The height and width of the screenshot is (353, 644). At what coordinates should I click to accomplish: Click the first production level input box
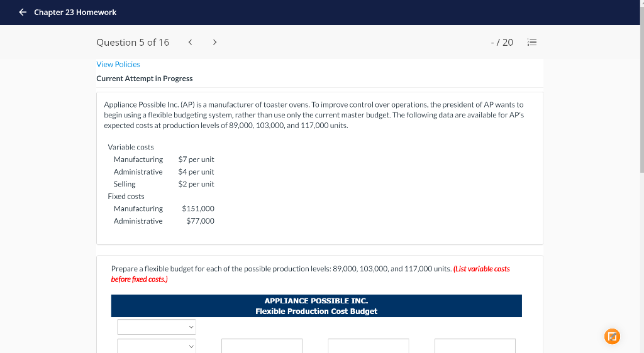pos(262,346)
